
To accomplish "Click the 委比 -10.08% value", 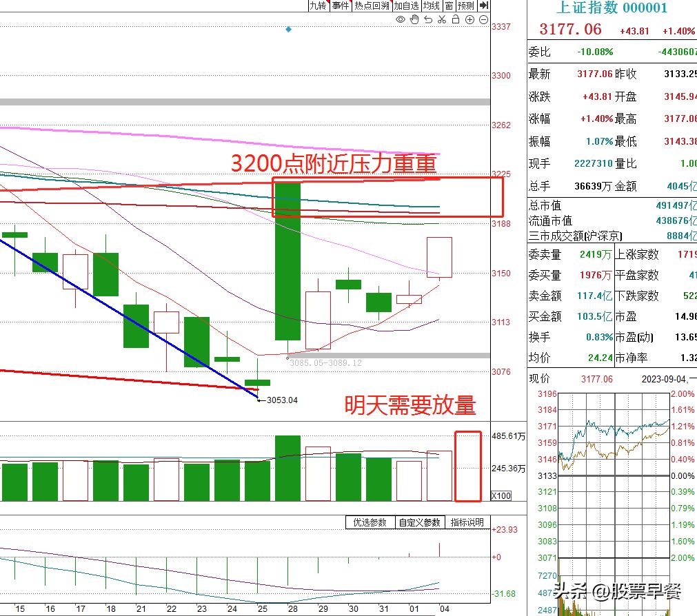I will click(595, 52).
